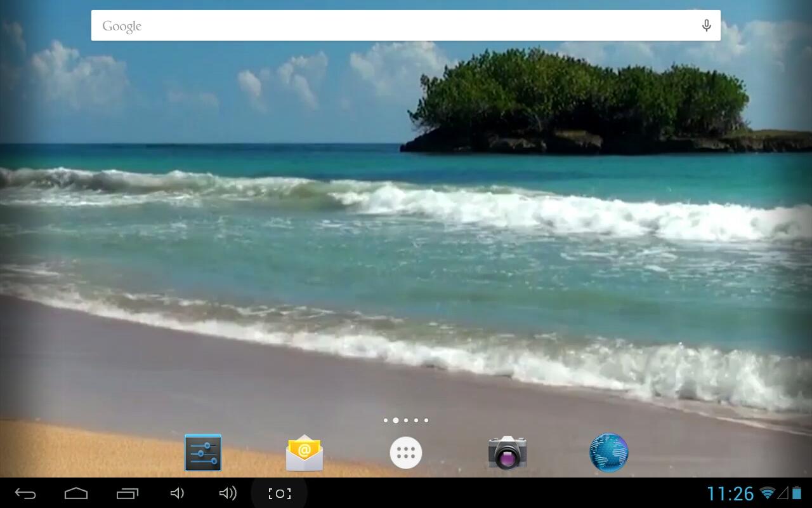The width and height of the screenshot is (812, 508).
Task: Launch the Email app
Action: [304, 453]
